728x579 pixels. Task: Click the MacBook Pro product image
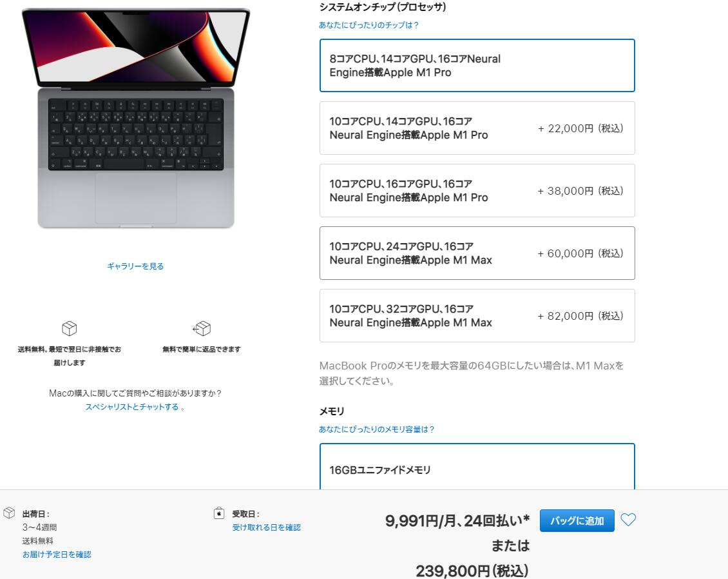coord(135,118)
